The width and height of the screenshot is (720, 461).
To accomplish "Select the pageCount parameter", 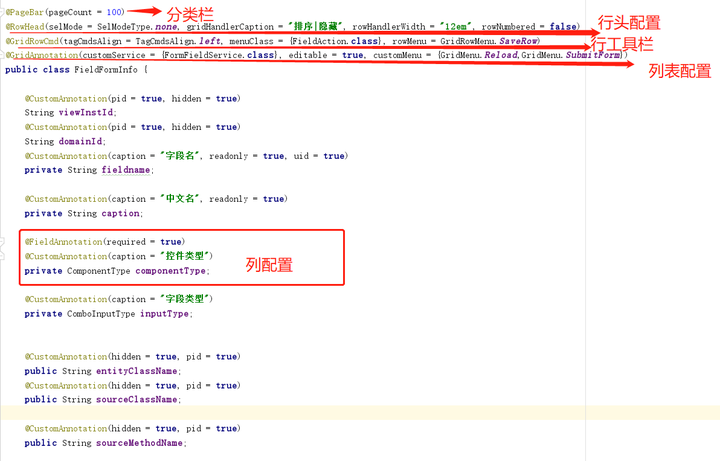I will [70, 12].
